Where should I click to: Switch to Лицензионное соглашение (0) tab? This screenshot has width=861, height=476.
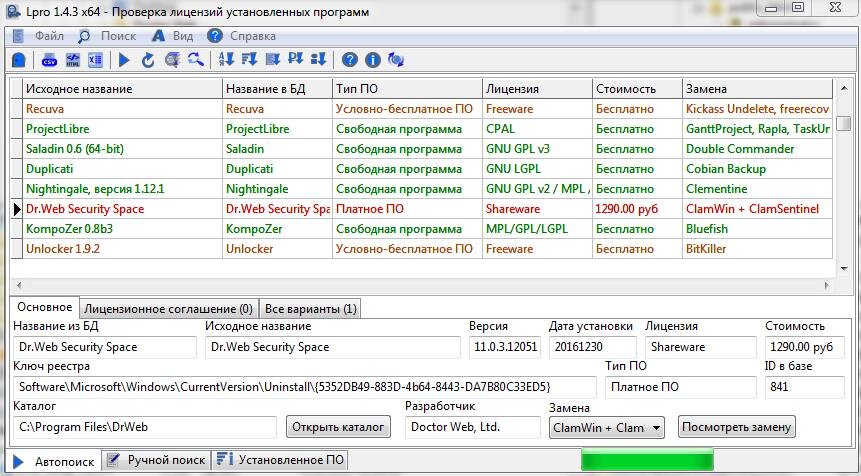tap(169, 309)
